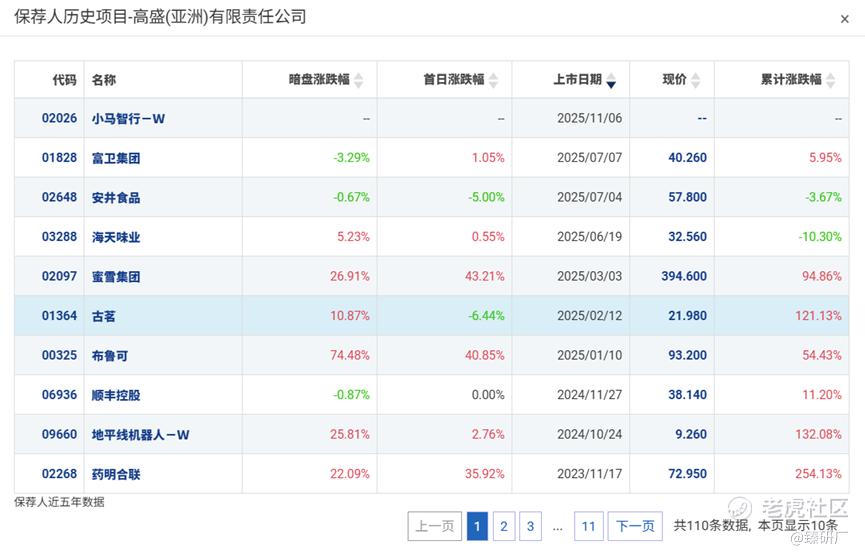The image size is (865, 558).
Task: Select the 名称 column header
Action: [104, 80]
